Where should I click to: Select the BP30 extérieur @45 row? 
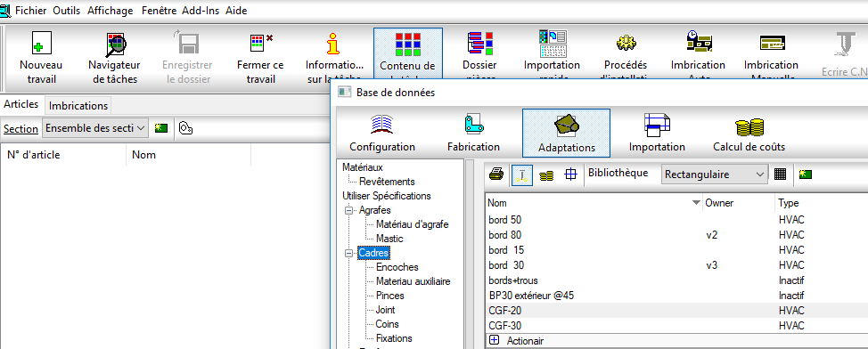point(676,296)
